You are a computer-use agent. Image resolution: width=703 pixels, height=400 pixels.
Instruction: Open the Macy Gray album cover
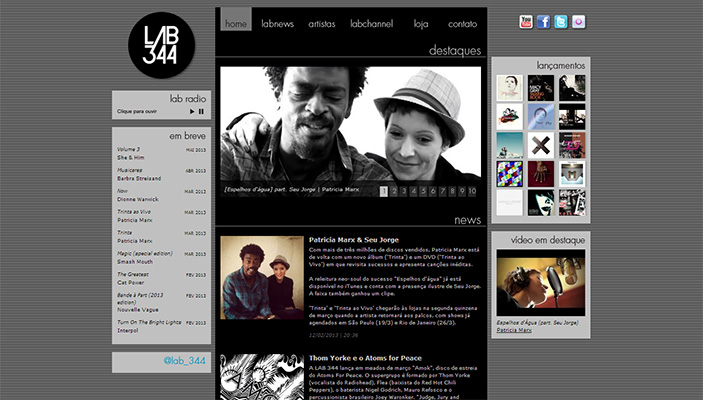[541, 88]
